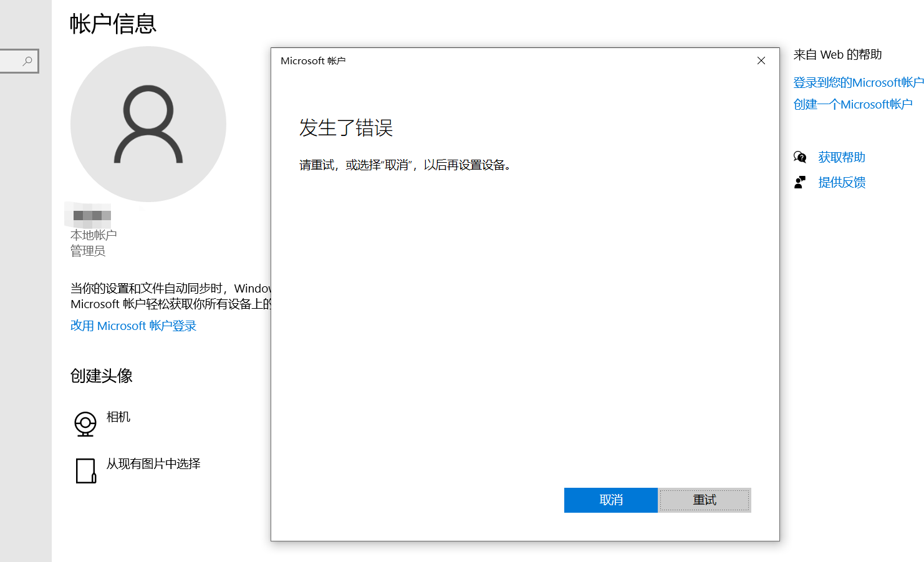Click the Microsoft 帐户 dialog title text
This screenshot has height=562, width=924.
(x=313, y=61)
